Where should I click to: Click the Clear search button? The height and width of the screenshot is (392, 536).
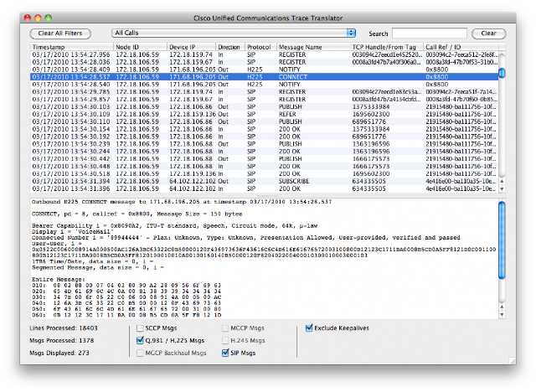(x=488, y=34)
